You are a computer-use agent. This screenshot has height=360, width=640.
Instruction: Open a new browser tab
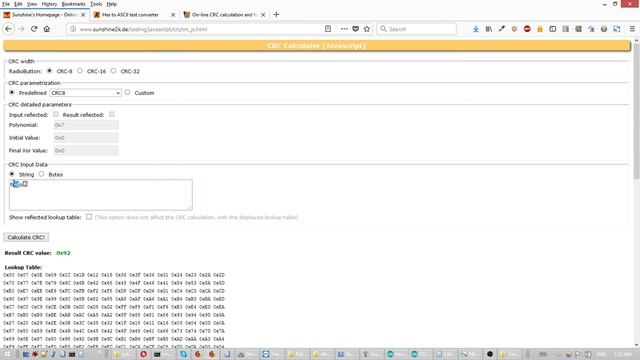[276, 15]
